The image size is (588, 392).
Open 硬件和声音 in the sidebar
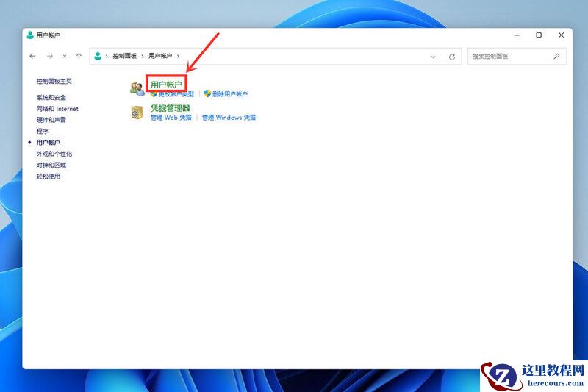pyautogui.click(x=51, y=120)
